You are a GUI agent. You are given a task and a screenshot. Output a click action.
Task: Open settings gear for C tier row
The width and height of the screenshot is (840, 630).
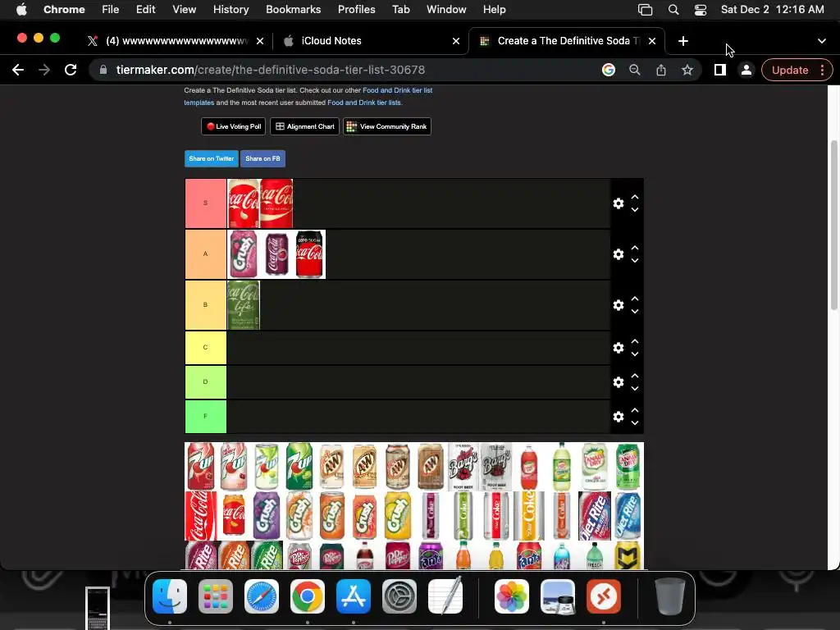tap(619, 348)
